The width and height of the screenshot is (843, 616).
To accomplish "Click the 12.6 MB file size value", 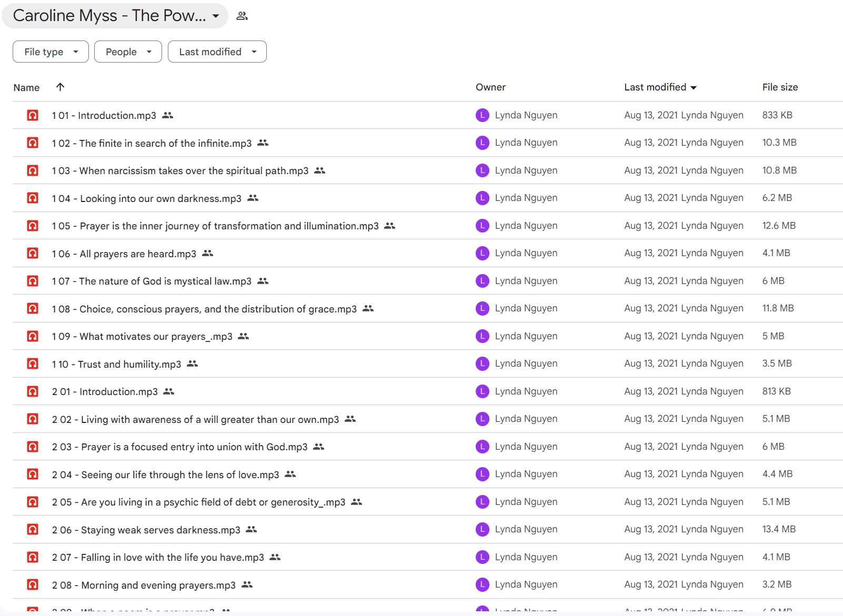I will point(779,226).
